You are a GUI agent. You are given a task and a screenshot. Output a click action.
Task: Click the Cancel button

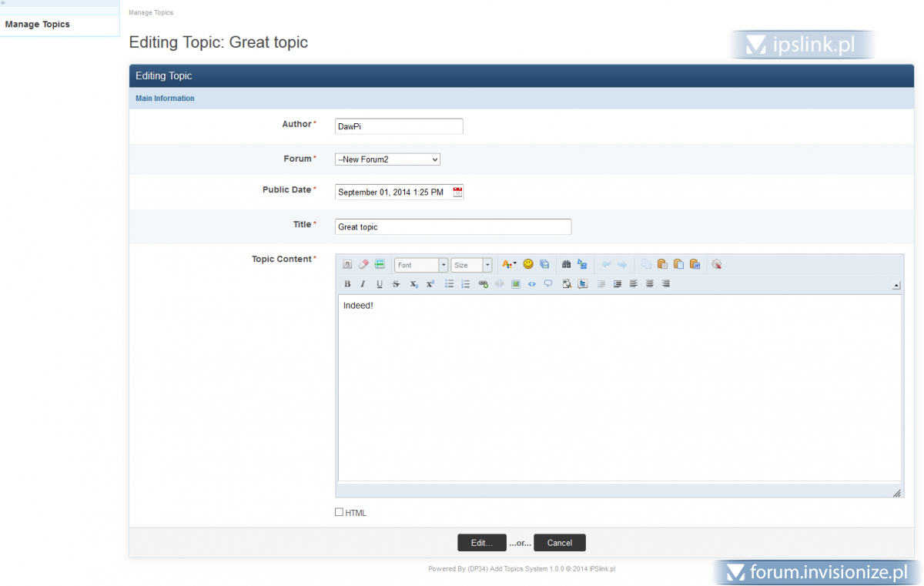coord(559,543)
